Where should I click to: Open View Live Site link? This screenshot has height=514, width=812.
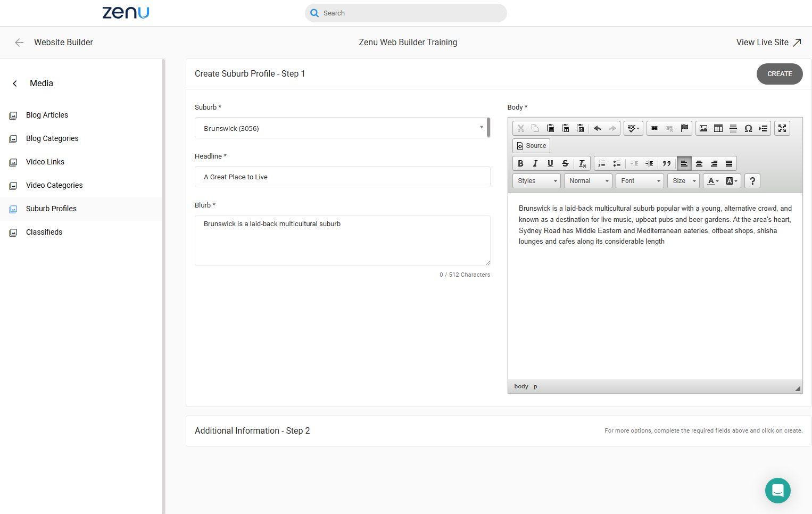click(768, 42)
